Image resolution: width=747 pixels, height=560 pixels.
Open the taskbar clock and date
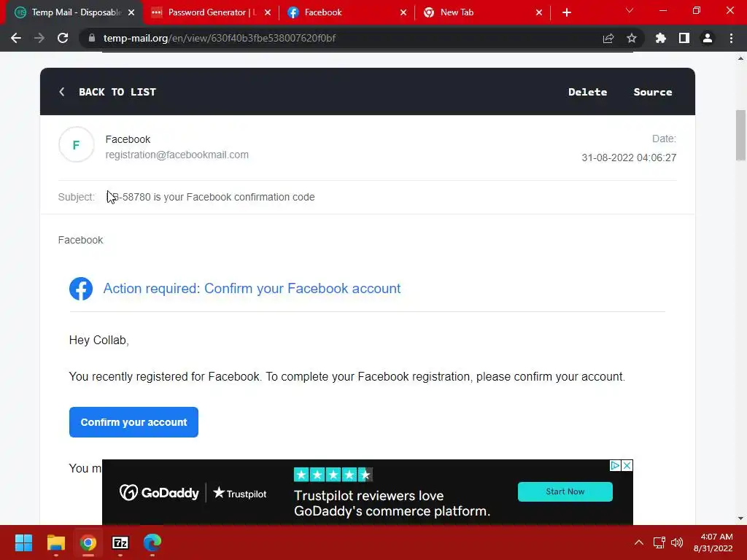point(713,542)
